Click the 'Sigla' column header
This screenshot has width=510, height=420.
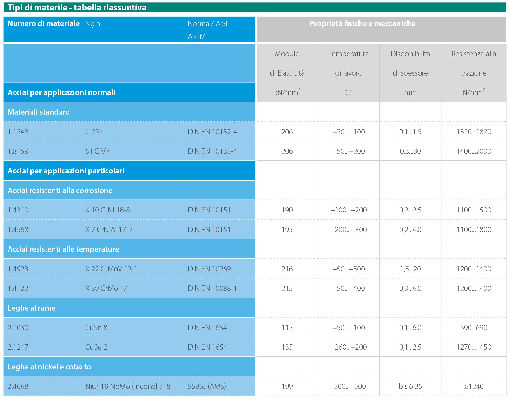click(x=92, y=23)
